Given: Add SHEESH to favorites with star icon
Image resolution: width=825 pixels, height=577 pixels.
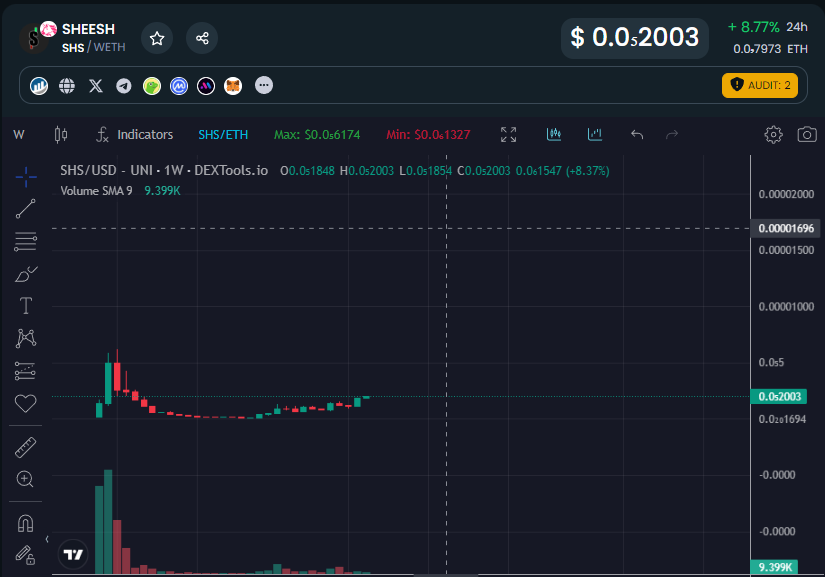Looking at the screenshot, I should (157, 38).
